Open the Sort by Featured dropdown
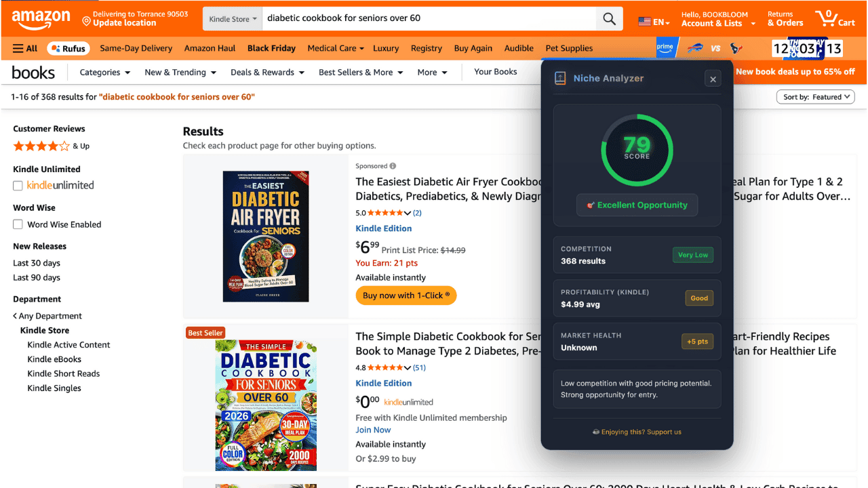The width and height of the screenshot is (868, 488). [x=815, y=96]
